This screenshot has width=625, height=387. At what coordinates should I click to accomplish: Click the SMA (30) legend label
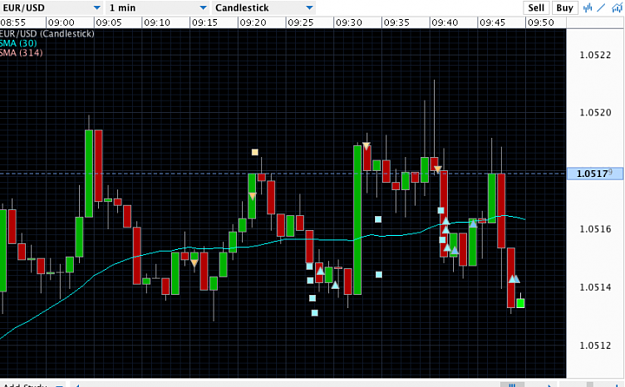(18, 43)
